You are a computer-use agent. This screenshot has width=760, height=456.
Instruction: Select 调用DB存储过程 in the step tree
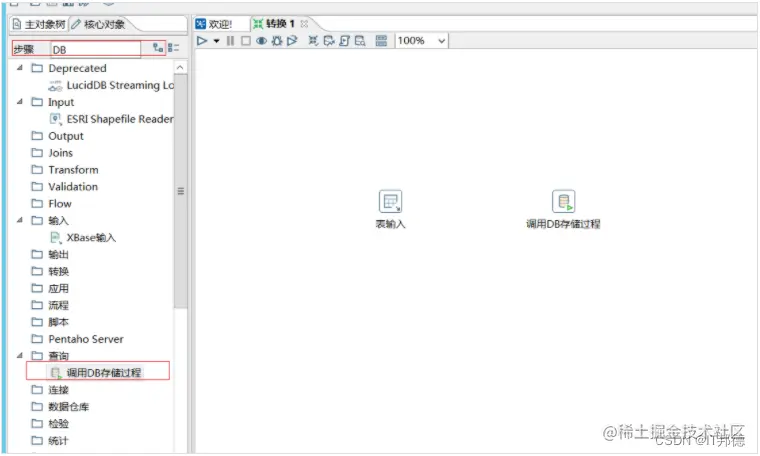pyautogui.click(x=95, y=373)
